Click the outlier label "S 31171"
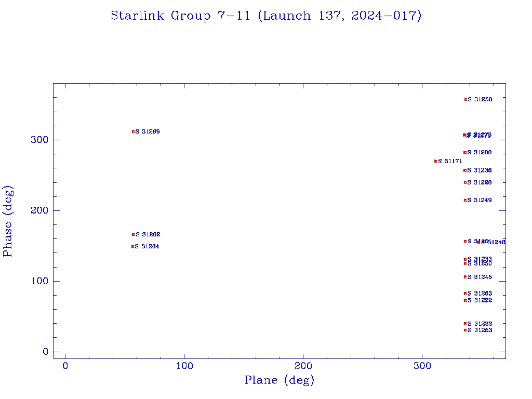Viewport: 532px width, 399px height. tap(450, 161)
